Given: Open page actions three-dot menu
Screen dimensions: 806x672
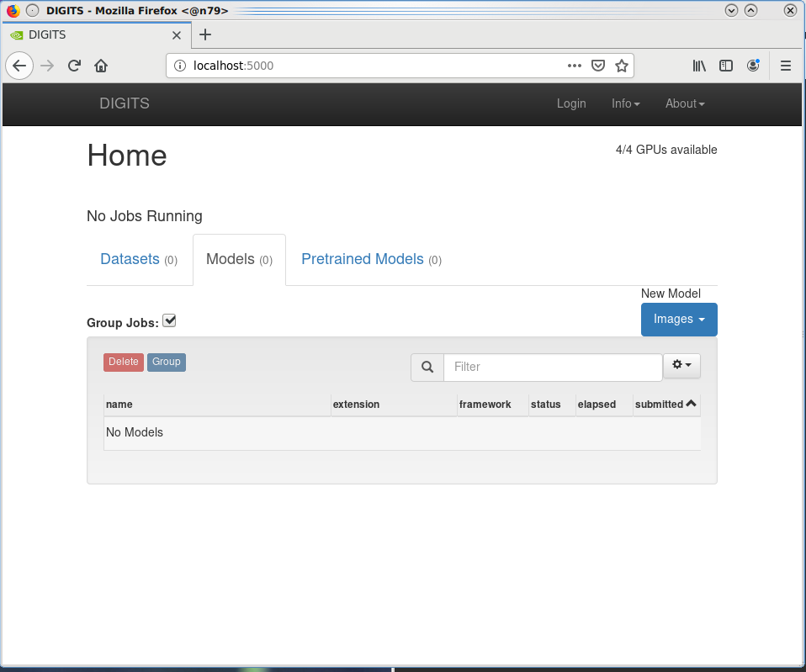Looking at the screenshot, I should pos(574,66).
